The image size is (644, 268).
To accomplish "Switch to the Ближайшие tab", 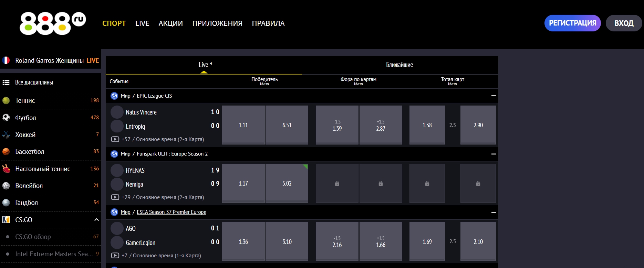I will point(399,65).
